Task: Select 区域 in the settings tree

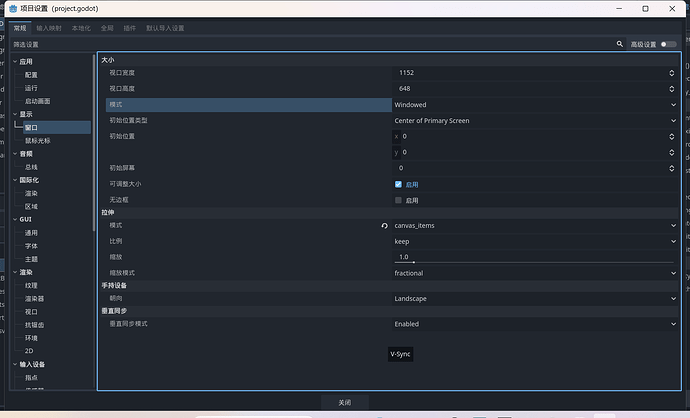Action: 31,206
